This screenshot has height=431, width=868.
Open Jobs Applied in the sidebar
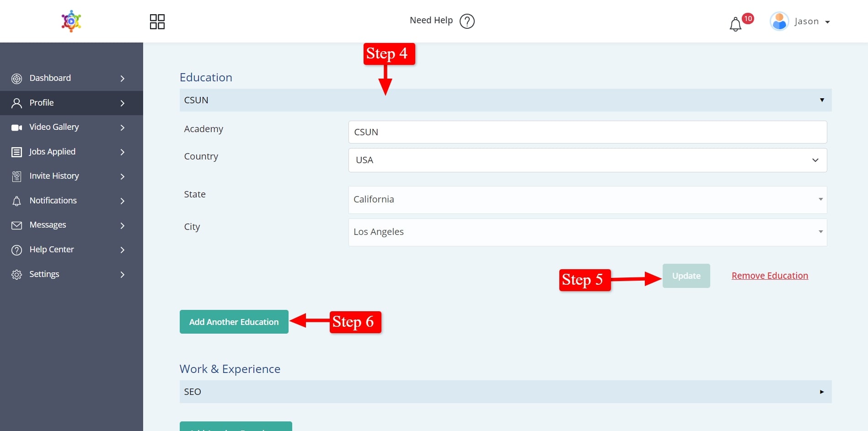[52, 152]
